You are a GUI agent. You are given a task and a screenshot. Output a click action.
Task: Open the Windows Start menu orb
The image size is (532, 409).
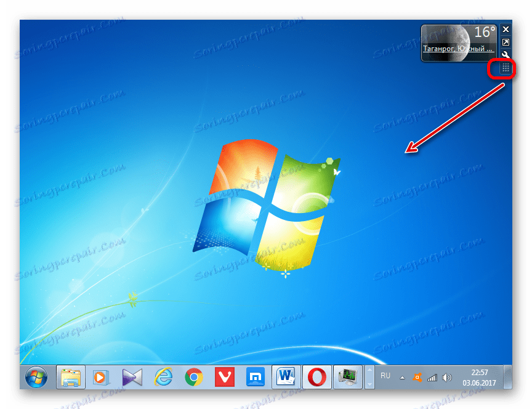pos(37,377)
